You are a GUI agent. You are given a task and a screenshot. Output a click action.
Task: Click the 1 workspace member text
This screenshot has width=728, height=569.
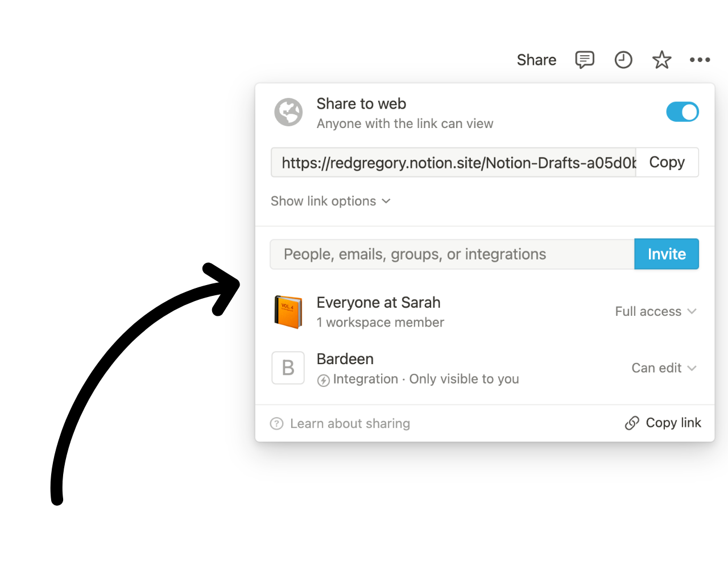[380, 322]
